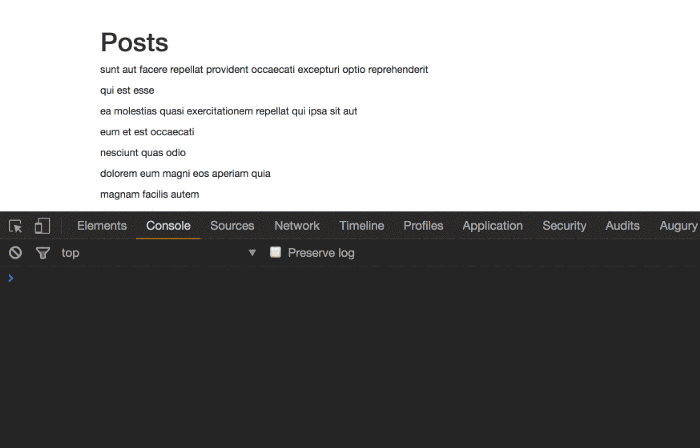
Task: Switch to the Network tab
Action: click(297, 226)
